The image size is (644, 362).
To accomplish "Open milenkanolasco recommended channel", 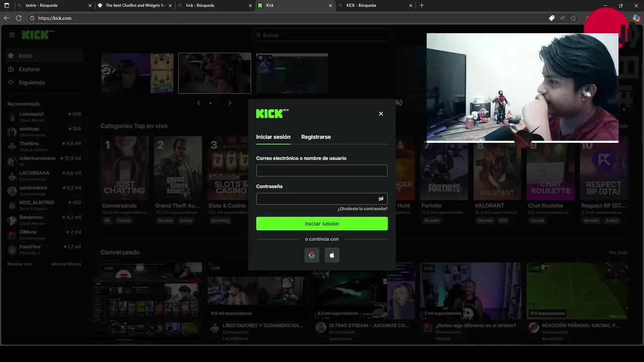I will tap(44, 161).
